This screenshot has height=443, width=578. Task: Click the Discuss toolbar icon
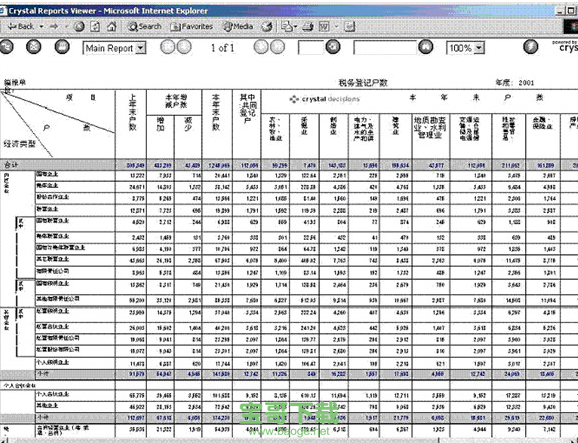pos(349,27)
